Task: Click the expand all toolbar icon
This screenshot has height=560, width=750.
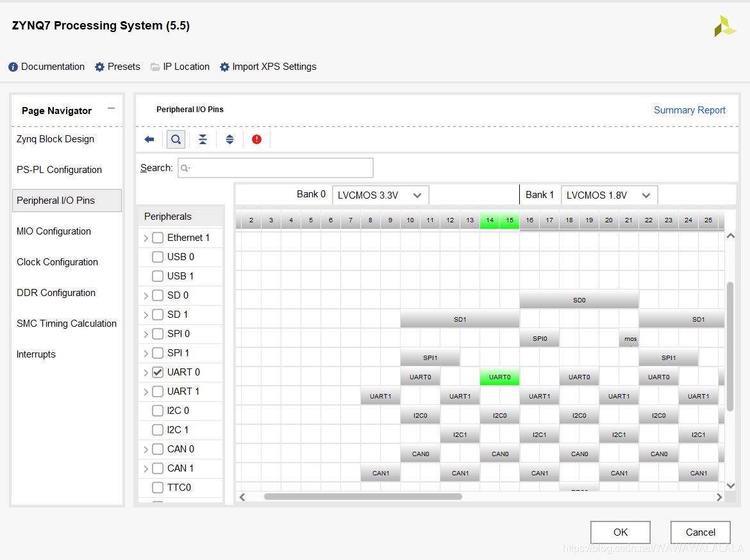Action: [x=229, y=139]
